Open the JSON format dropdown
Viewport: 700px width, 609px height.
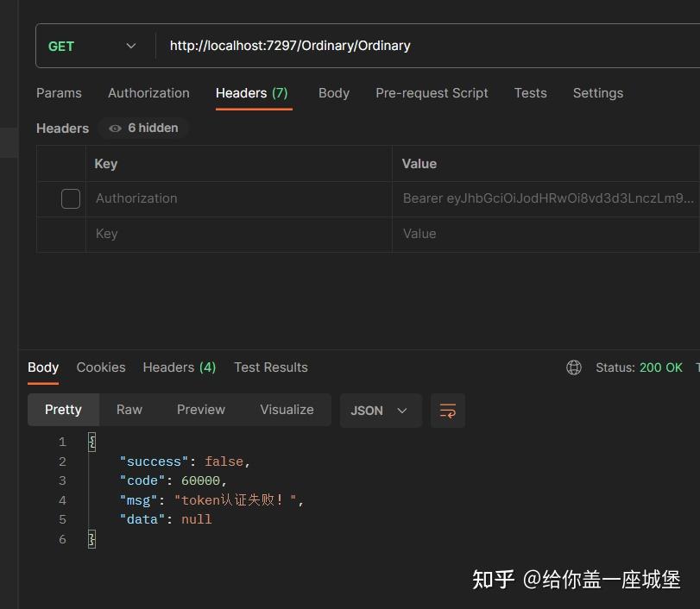tap(381, 411)
